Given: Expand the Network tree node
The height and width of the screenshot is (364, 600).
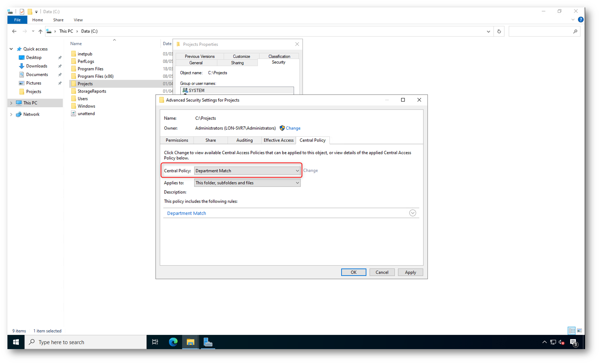Looking at the screenshot, I should tap(11, 114).
